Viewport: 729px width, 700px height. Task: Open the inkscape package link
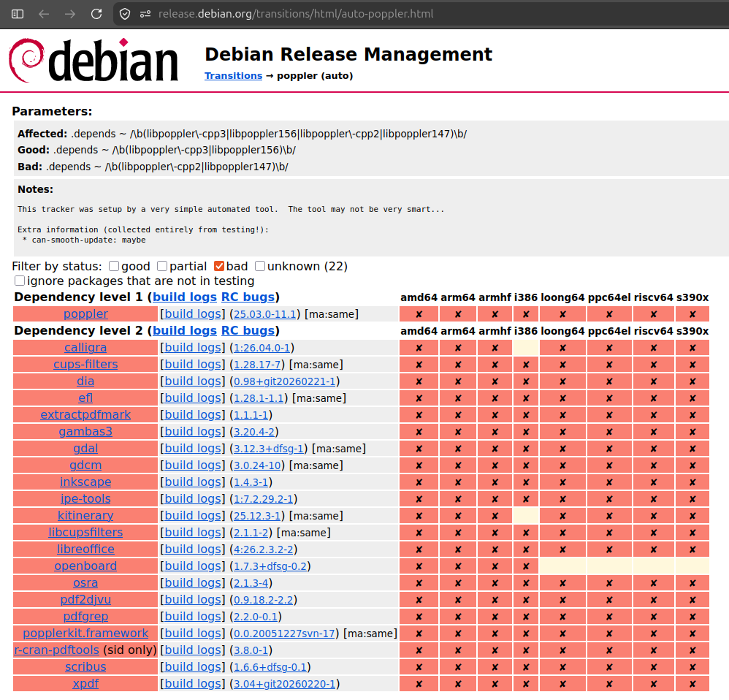click(x=85, y=482)
